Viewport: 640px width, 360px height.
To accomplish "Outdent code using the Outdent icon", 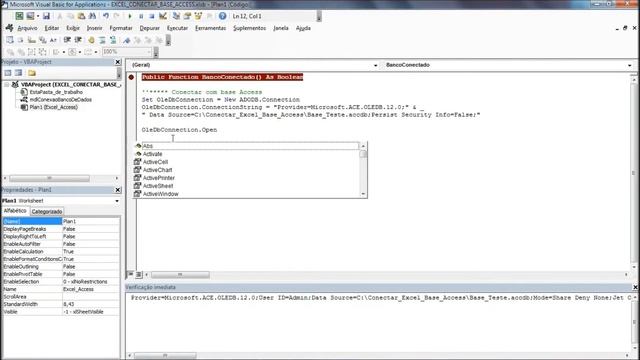I will pos(78,40).
